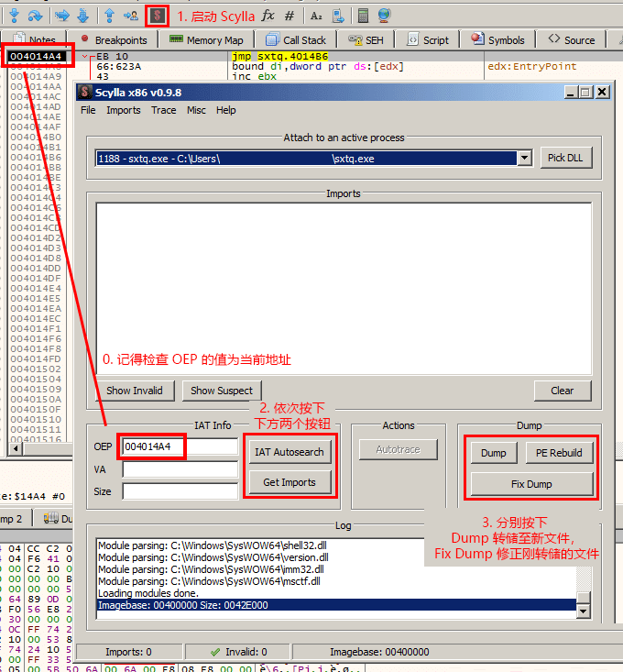This screenshot has height=672, width=623.
Task: Switch to the Breakpoints tab
Action: coord(115,39)
